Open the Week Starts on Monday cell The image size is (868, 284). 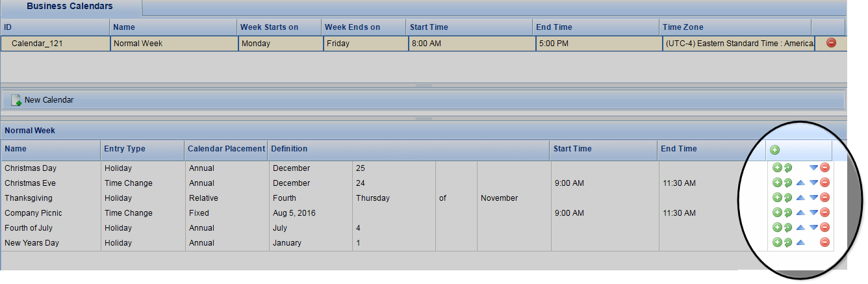coord(279,44)
